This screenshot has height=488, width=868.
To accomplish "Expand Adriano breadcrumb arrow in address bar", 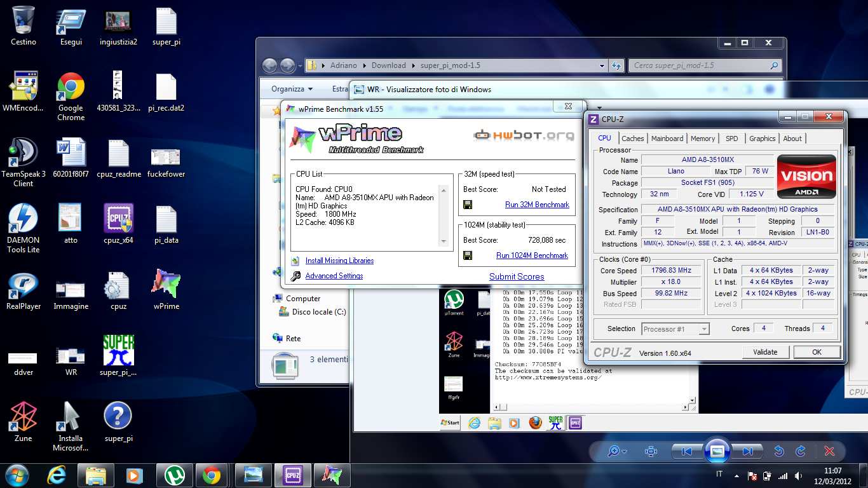I will click(364, 65).
